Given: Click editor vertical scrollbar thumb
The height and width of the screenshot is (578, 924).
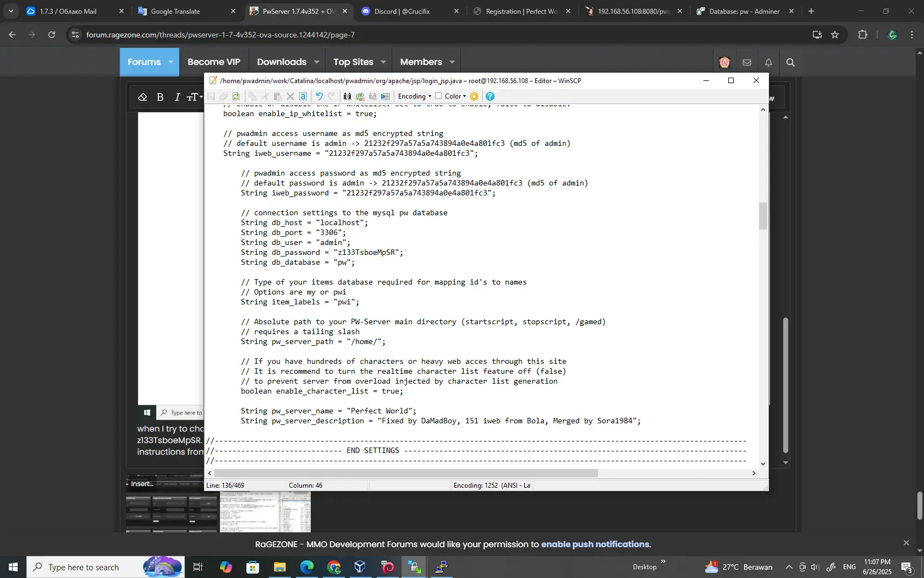Looking at the screenshot, I should pyautogui.click(x=763, y=216).
